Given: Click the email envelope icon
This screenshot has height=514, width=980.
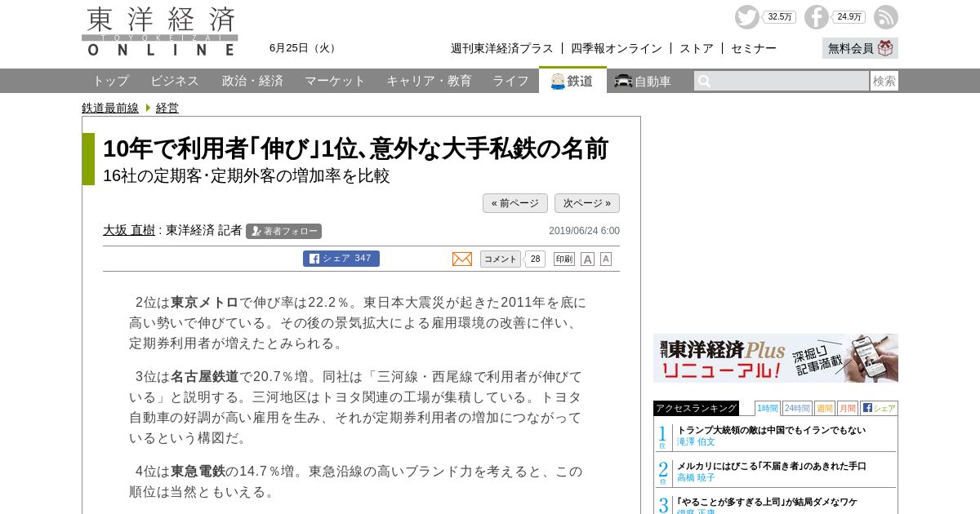Looking at the screenshot, I should pyautogui.click(x=462, y=259).
